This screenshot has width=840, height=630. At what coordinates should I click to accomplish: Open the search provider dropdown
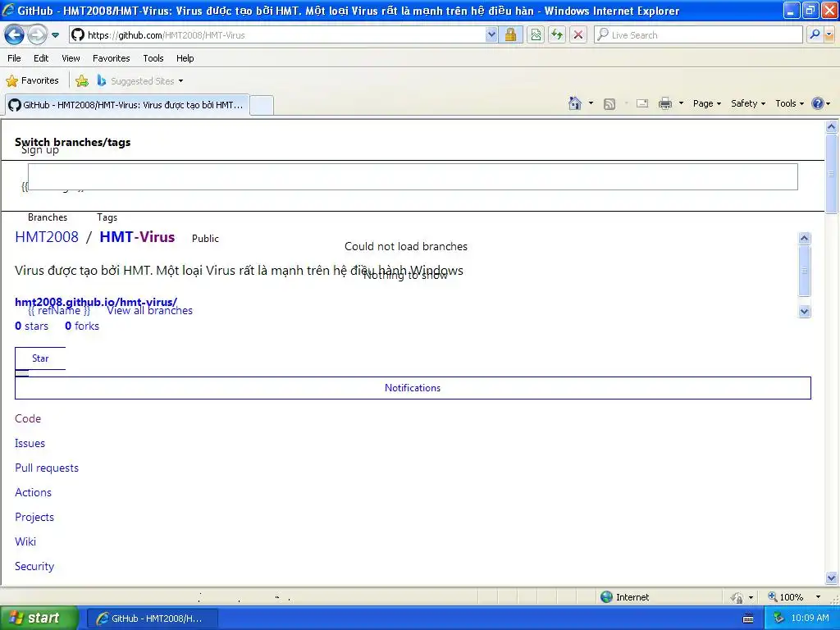click(829, 34)
